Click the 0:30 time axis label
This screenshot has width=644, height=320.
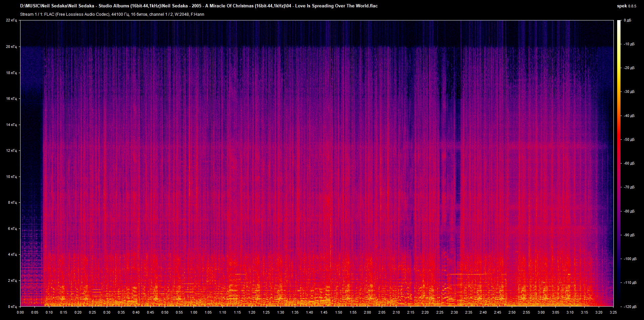107,312
